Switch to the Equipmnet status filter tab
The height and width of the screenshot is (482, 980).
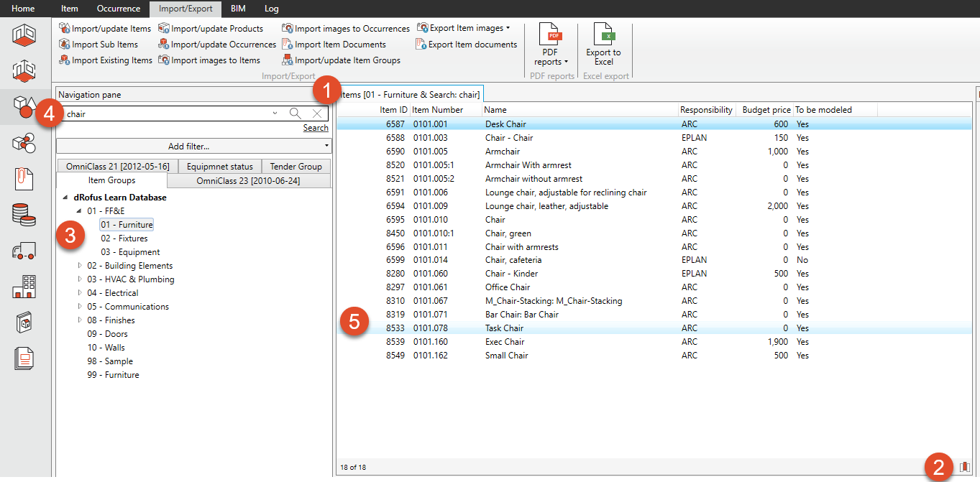click(x=219, y=165)
